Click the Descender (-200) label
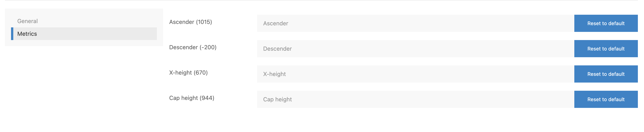Image resolution: width=644 pixels, height=132 pixels. [x=193, y=47]
